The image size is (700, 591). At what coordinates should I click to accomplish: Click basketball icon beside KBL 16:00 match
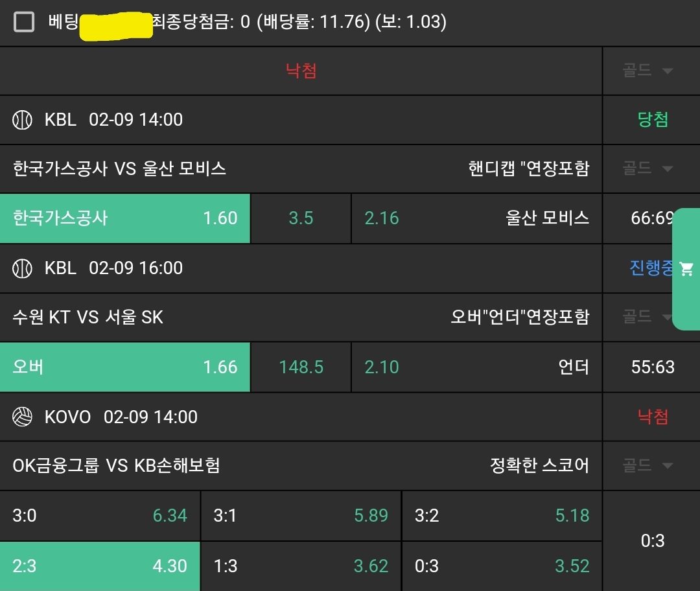click(23, 268)
